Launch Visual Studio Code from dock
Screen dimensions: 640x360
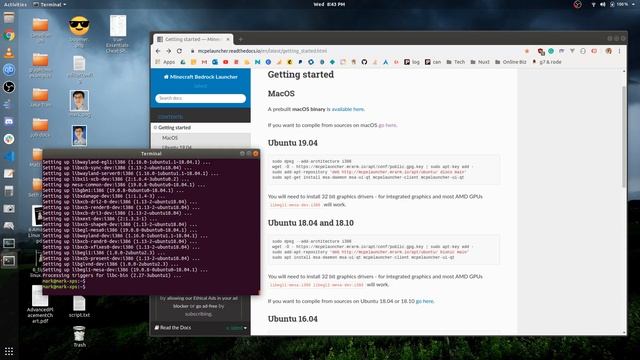coord(9,156)
